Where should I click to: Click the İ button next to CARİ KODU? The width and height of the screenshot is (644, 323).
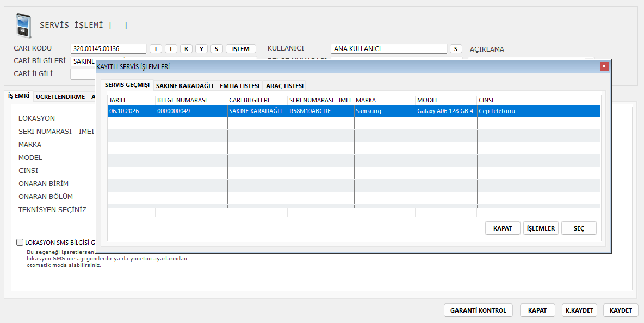coord(156,49)
